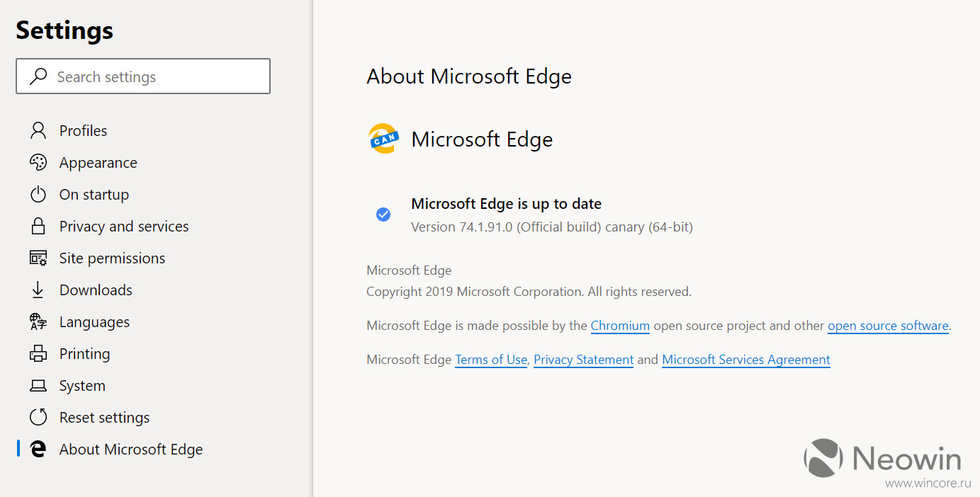Open the Microsoft Services Agreement link
The image size is (980, 497).
(x=745, y=360)
